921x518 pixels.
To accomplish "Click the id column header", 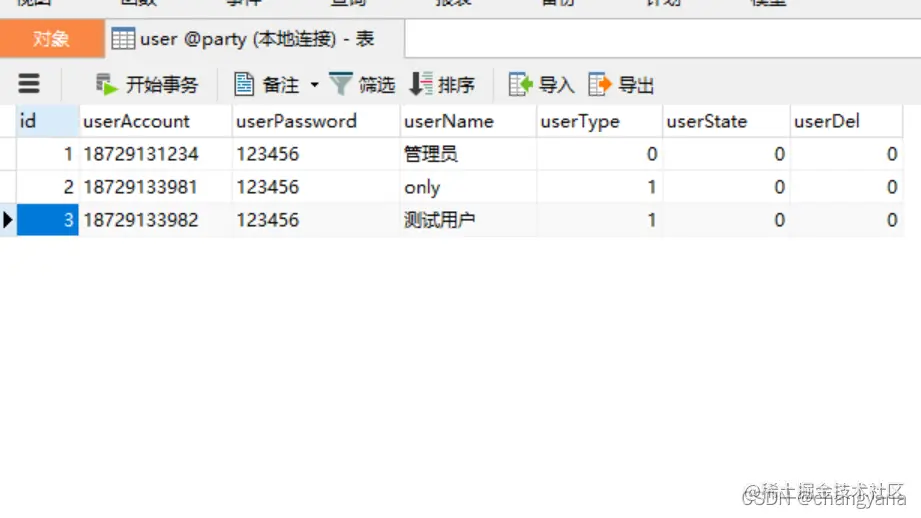I will point(48,121).
